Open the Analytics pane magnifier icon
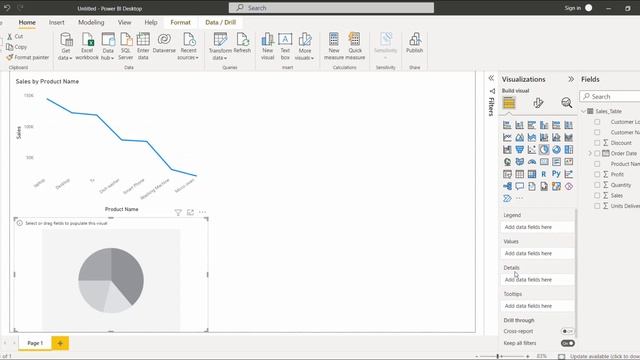The height and width of the screenshot is (360, 640). 566,103
